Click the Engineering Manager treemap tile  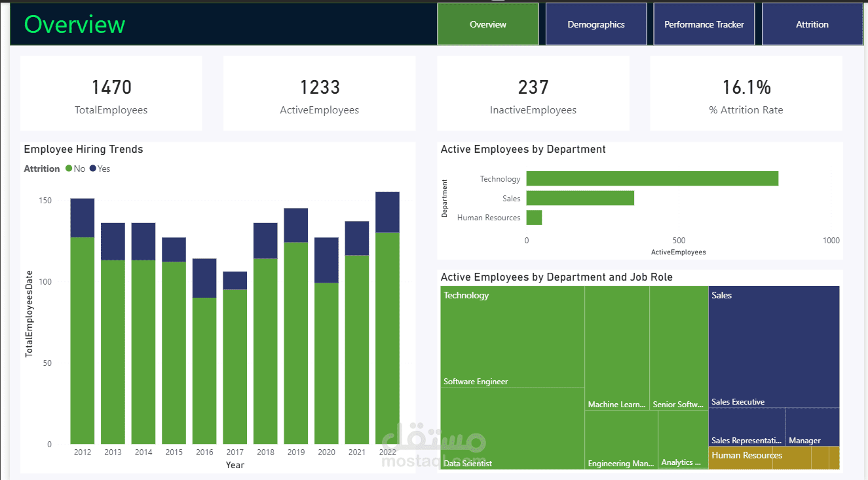tap(621, 439)
